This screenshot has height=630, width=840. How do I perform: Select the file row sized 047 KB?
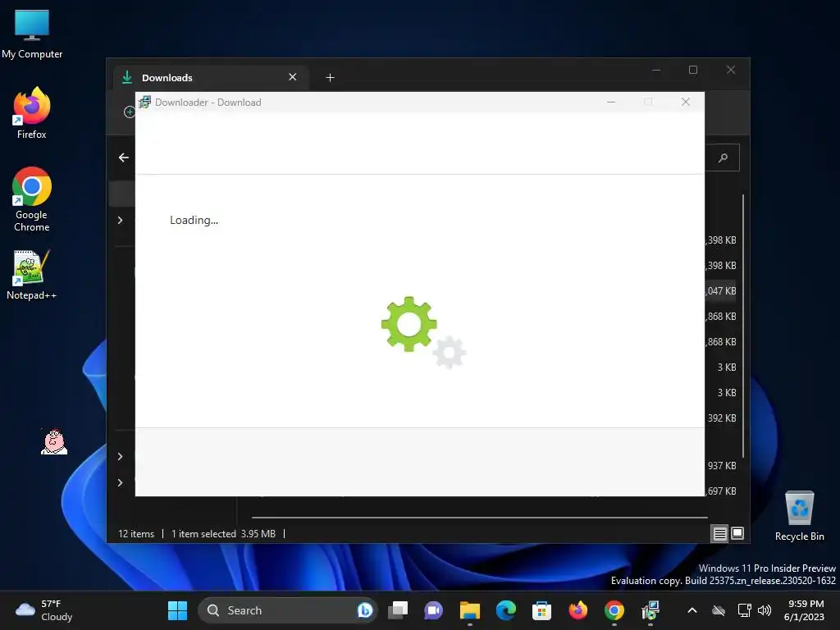(721, 291)
